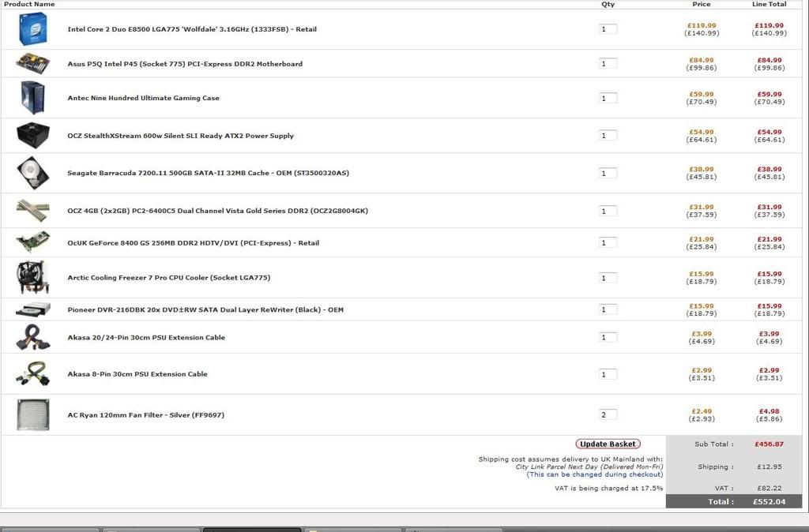This screenshot has height=532, width=809.
Task: View the AC Ryan fan filter image
Action: [x=33, y=414]
